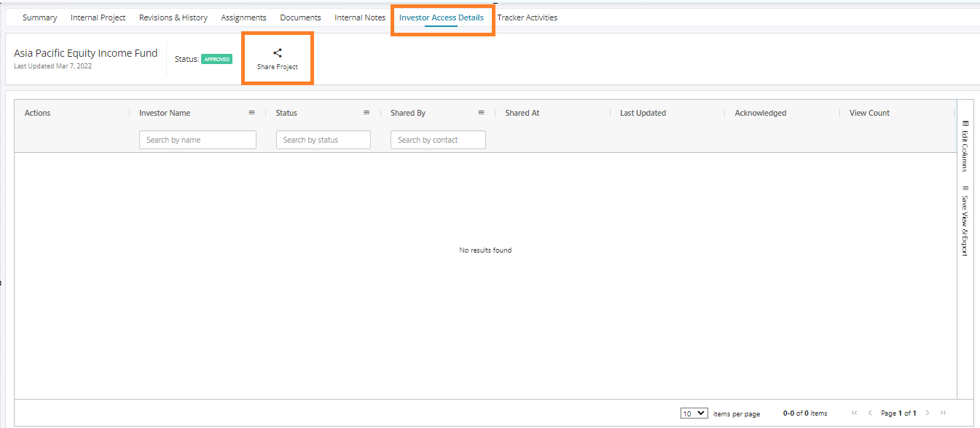Sort by the Last Updated header
Viewport: 980px width, 428px height.
(x=643, y=113)
